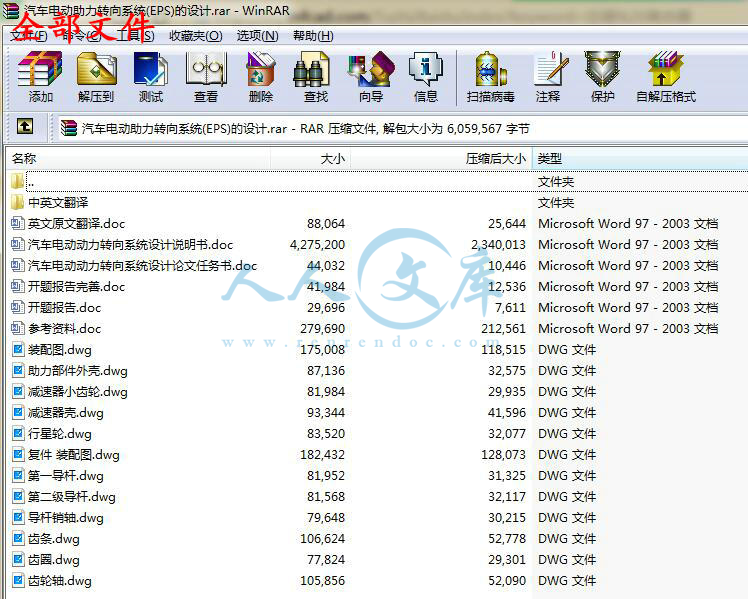This screenshot has height=599, width=748.
Task: Open the 选项(N) menu
Action: (258, 36)
